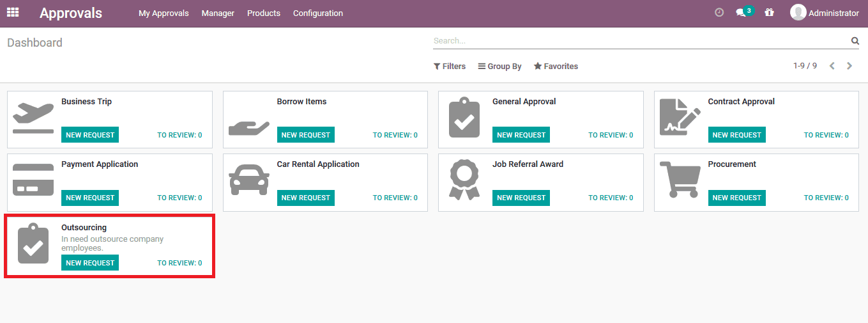Open the conversations chat icon
This screenshot has width=868, height=323.
pyautogui.click(x=741, y=13)
